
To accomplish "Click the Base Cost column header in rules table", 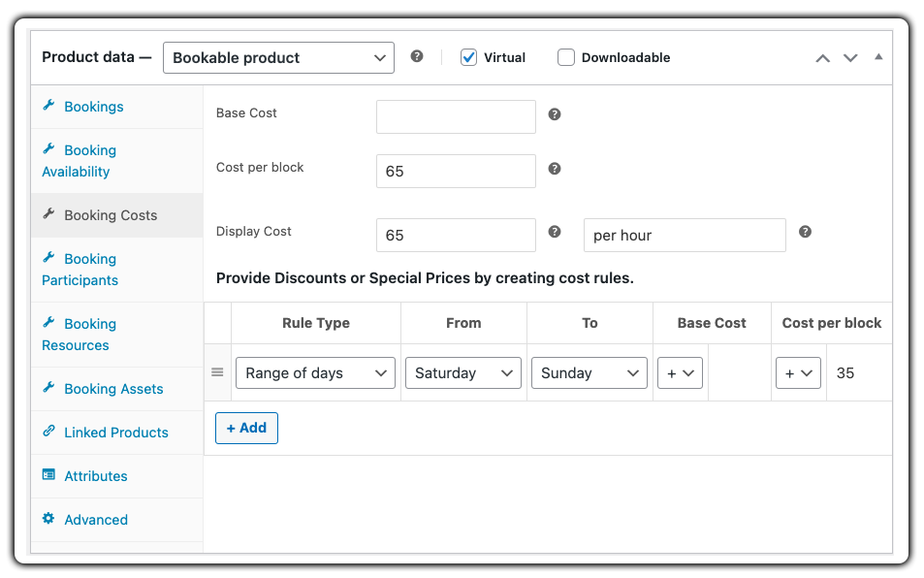I will [712, 323].
